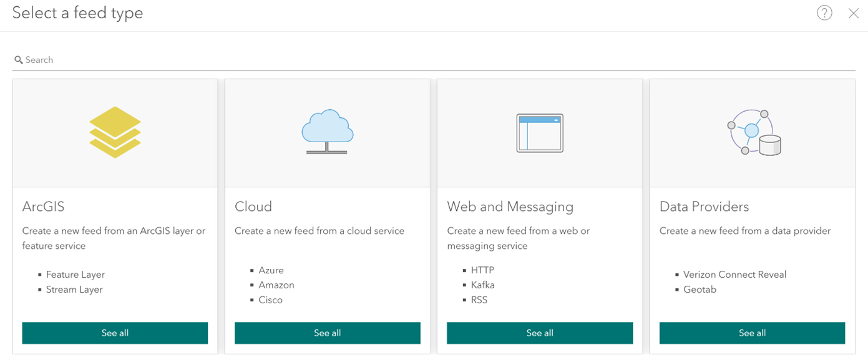Image resolution: width=868 pixels, height=360 pixels.
Task: Click the Verizon Connect Reveal item
Action: [735, 275]
